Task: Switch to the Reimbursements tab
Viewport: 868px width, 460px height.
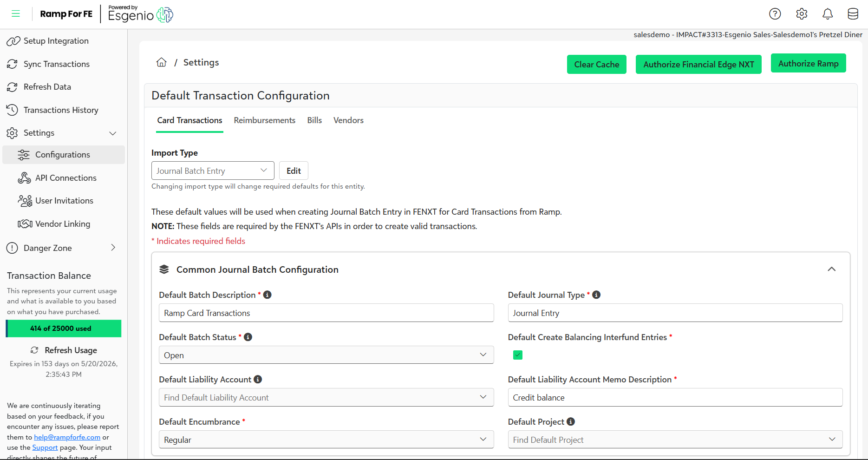Action: coord(265,121)
